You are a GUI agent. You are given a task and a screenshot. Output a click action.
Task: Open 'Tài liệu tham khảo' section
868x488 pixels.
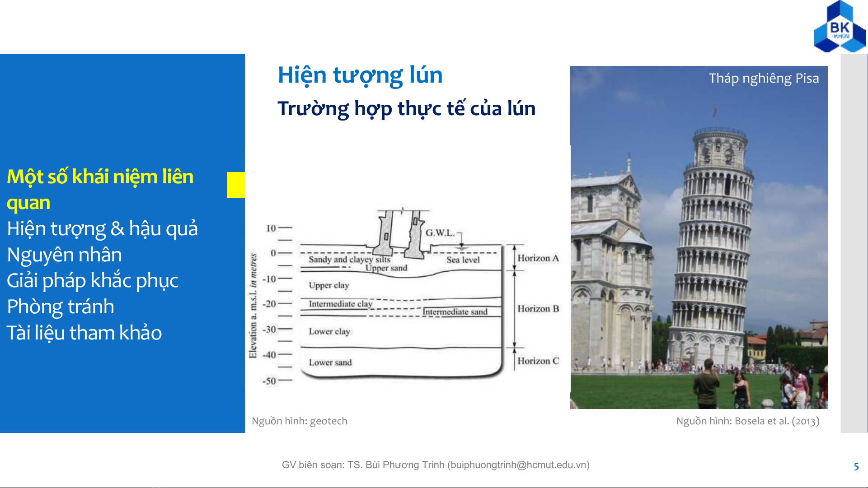pyautogui.click(x=84, y=333)
